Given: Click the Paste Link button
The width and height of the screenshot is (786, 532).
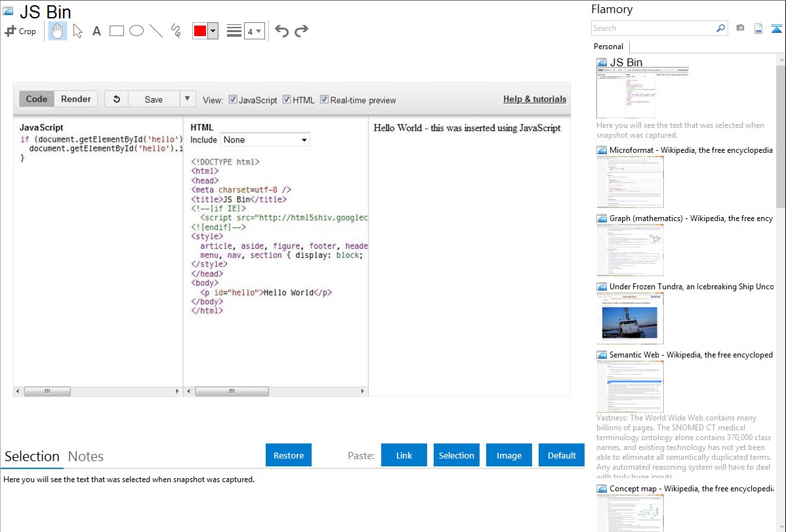Looking at the screenshot, I should [x=404, y=455].
